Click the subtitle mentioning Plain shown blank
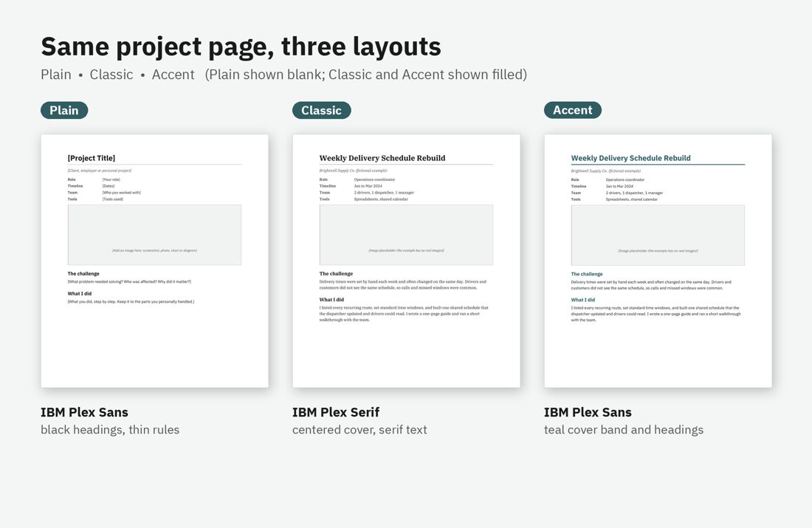812x528 pixels. (283, 75)
